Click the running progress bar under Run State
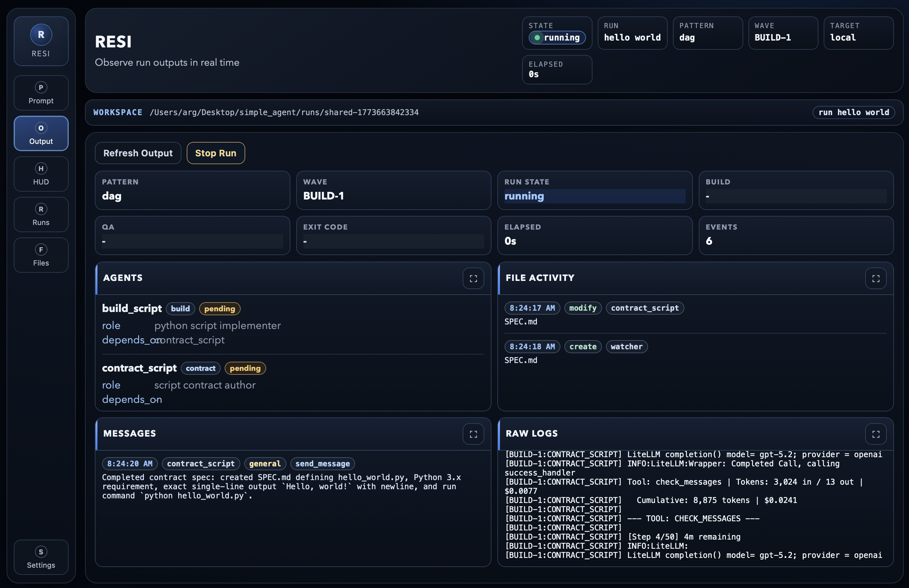 point(594,197)
